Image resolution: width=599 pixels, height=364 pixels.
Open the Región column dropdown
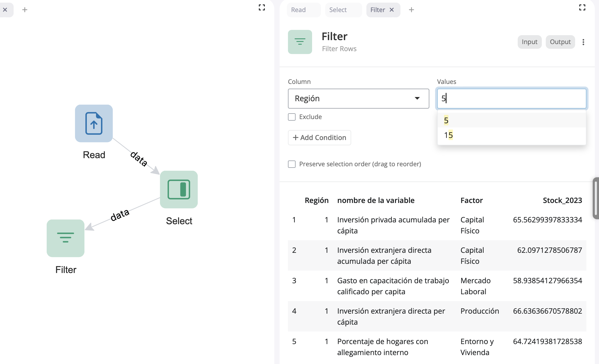(358, 99)
